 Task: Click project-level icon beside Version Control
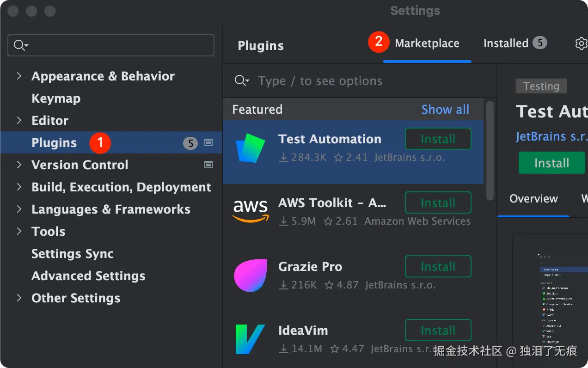point(208,165)
